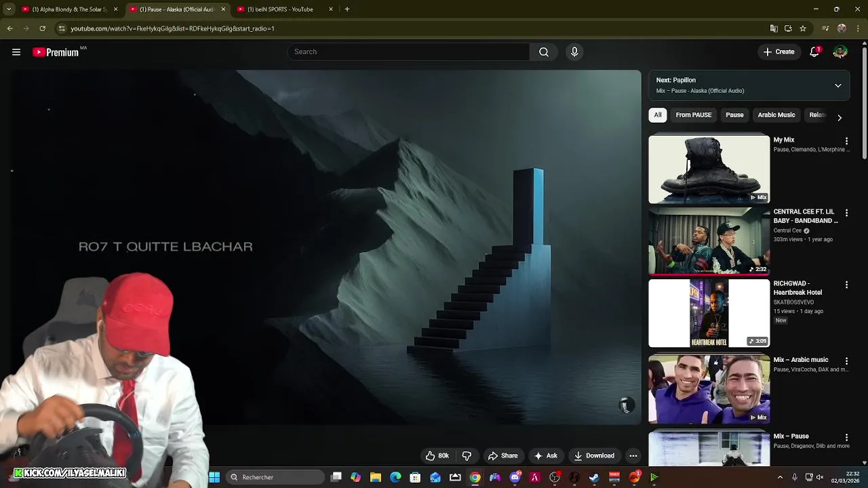
Task: Click the Ask button
Action: coord(545,456)
